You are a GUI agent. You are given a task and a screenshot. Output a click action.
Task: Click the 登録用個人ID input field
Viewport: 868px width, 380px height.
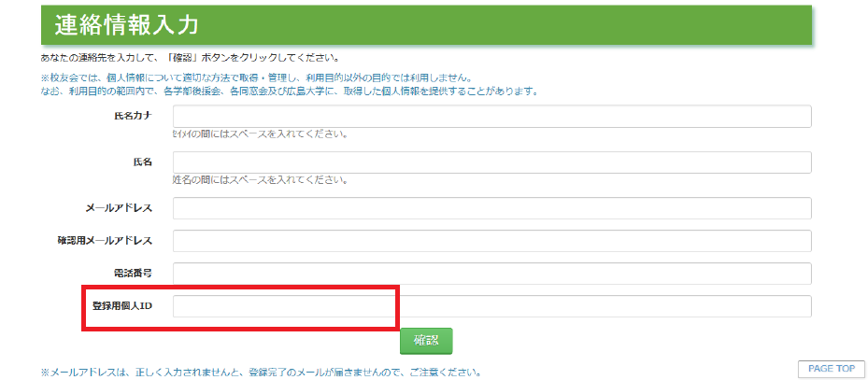[x=492, y=306]
